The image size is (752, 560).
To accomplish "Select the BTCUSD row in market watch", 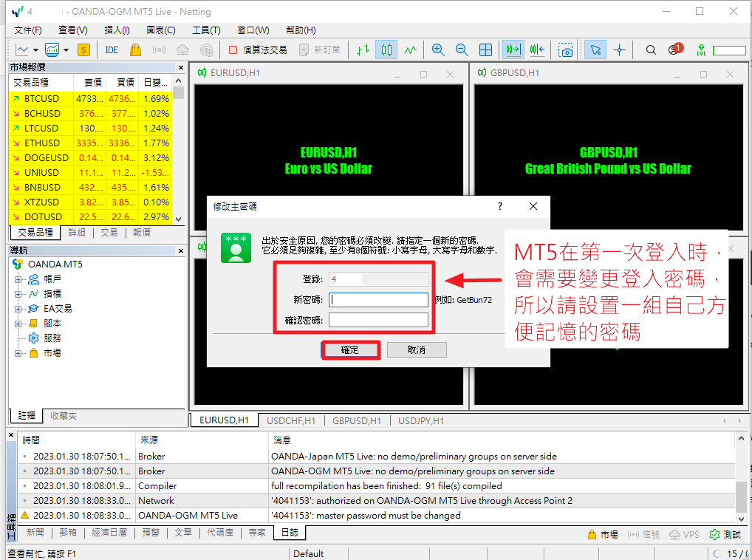I will click(91, 99).
